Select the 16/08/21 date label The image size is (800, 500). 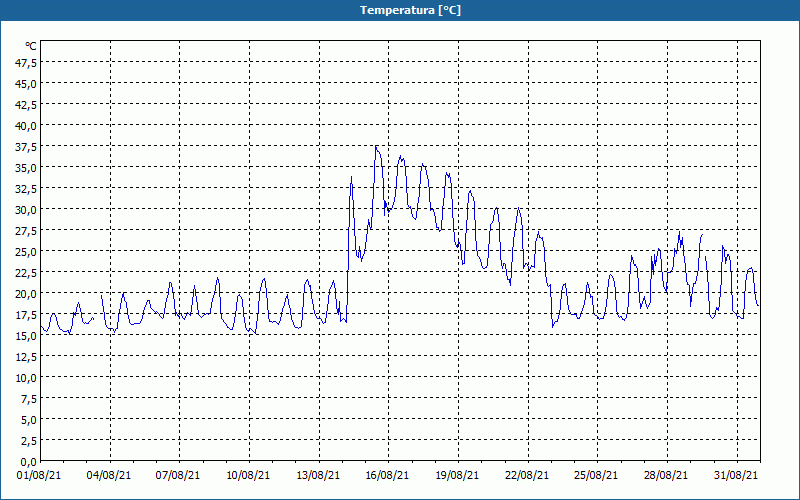pyautogui.click(x=387, y=476)
